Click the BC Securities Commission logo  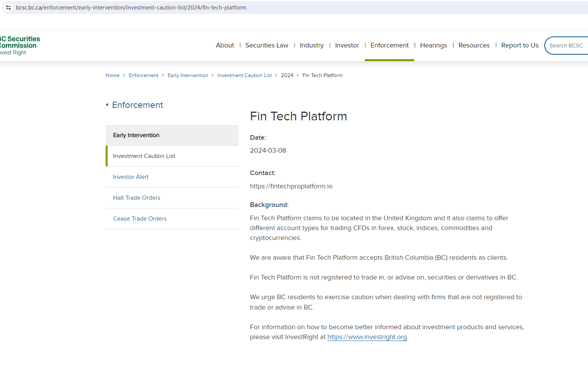pyautogui.click(x=19, y=45)
